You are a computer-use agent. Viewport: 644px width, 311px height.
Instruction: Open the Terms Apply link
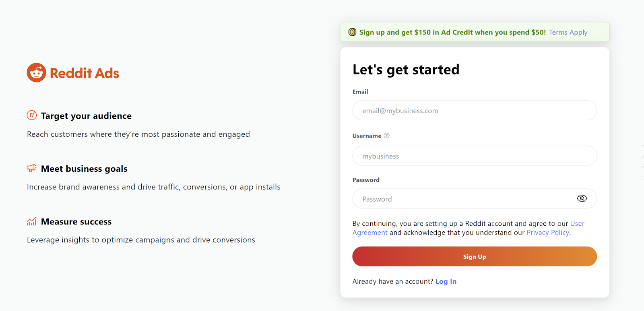(x=568, y=32)
